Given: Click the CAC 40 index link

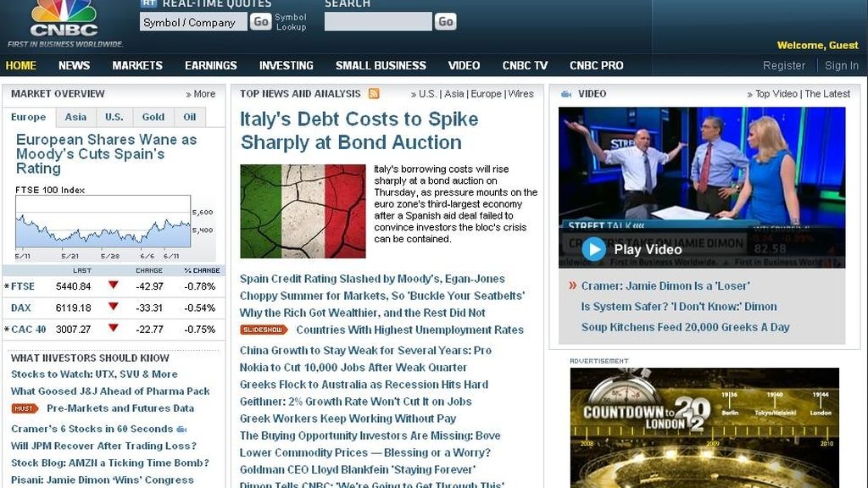Looking at the screenshot, I should point(28,330).
